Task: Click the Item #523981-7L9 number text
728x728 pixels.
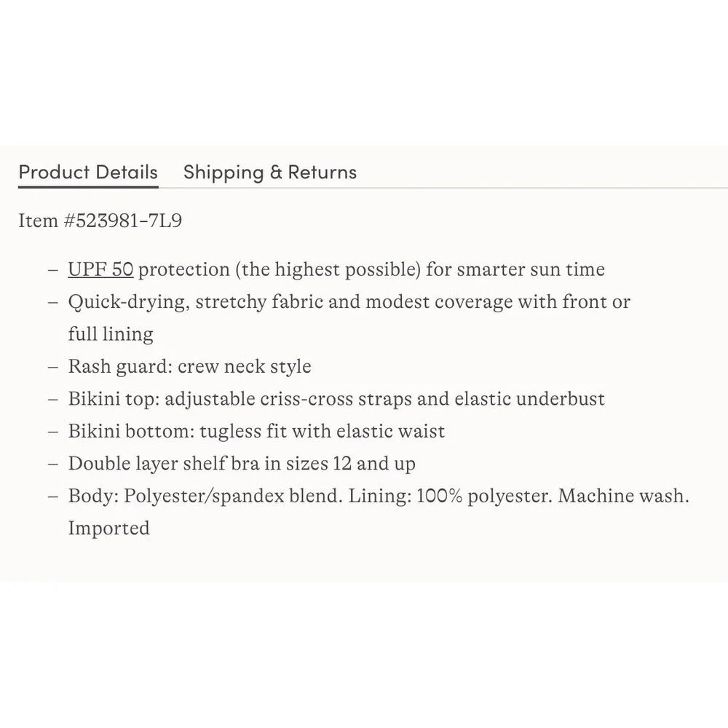Action: [100, 221]
